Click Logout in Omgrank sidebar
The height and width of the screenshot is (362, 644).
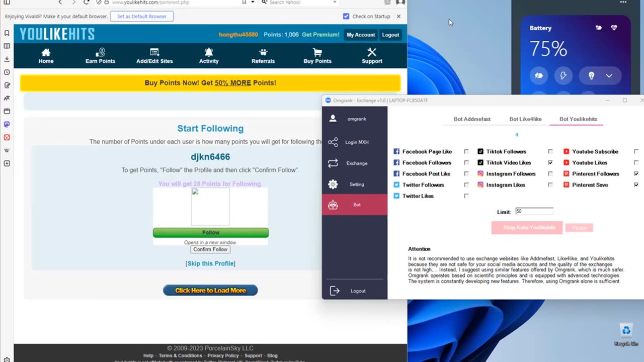coord(355,291)
